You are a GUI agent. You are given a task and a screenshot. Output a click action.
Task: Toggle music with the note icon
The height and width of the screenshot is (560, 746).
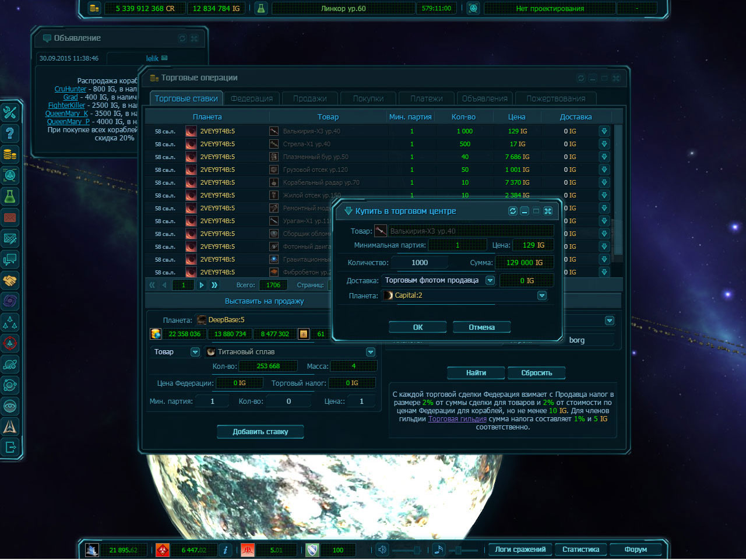439,550
